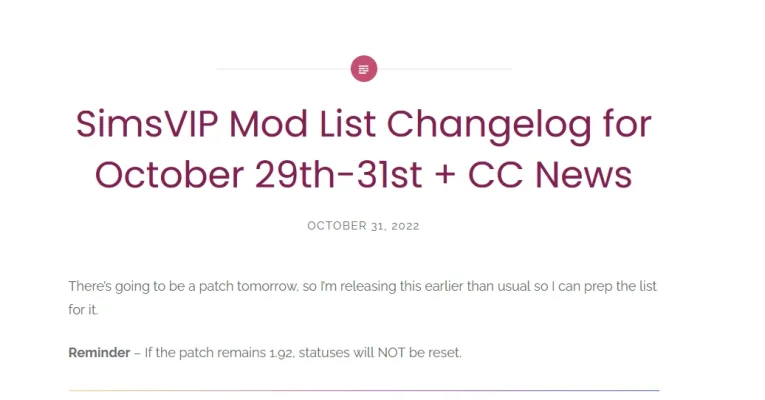Click the word Changelog in the headline
The width and height of the screenshot is (765, 400).
click(489, 126)
